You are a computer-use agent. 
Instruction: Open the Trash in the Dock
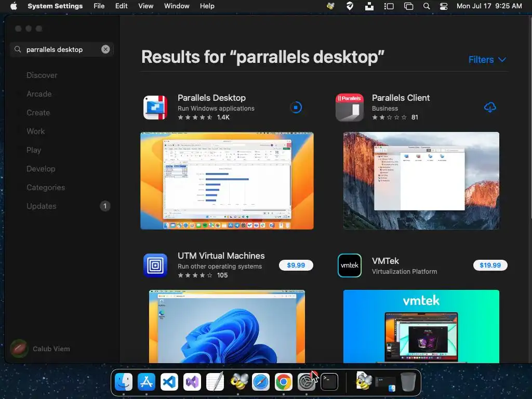pyautogui.click(x=408, y=382)
